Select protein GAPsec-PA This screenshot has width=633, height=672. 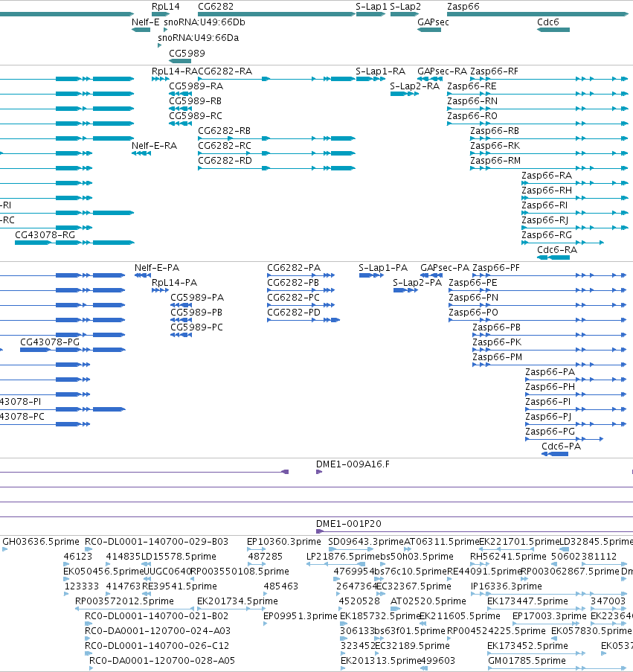tap(445, 267)
